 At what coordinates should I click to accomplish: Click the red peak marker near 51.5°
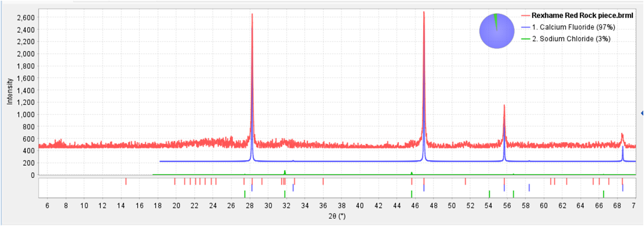465,181
